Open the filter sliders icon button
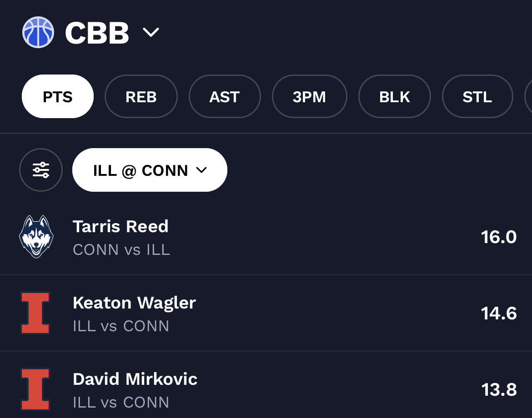 (41, 170)
